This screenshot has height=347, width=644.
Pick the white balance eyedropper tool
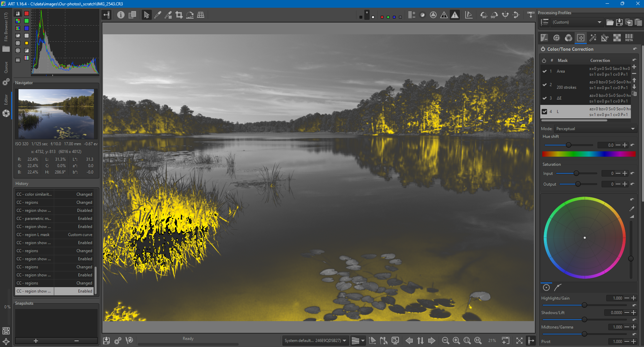click(x=158, y=15)
